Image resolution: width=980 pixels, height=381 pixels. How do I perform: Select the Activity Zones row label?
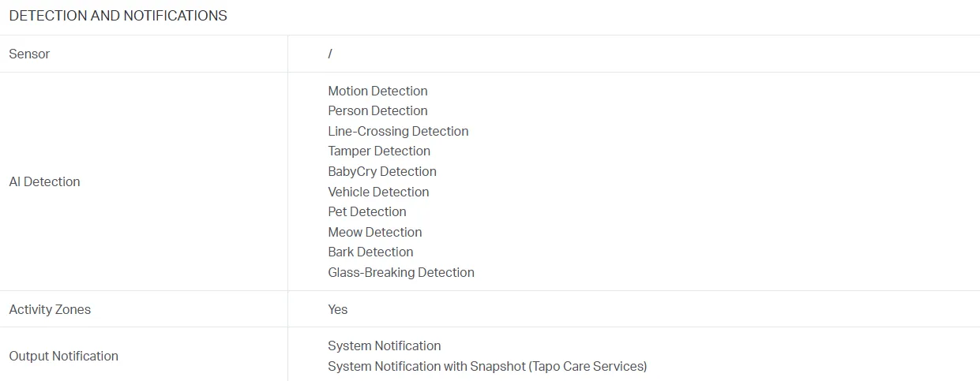[50, 309]
